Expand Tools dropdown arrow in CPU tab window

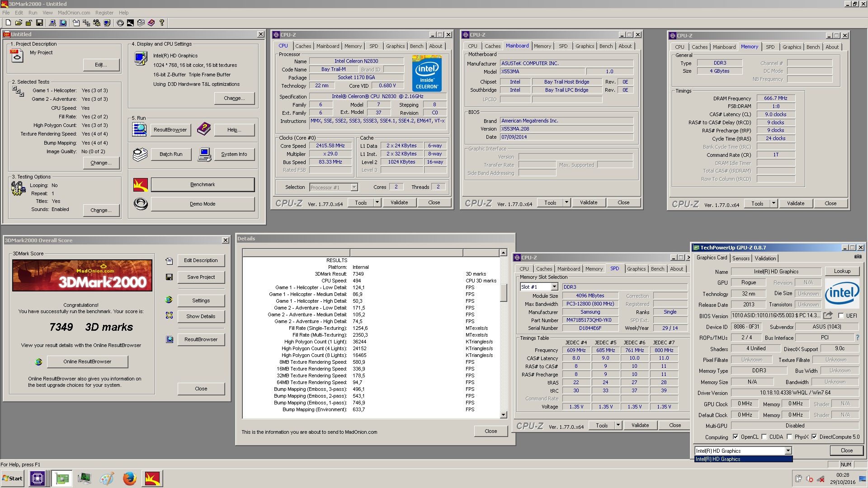(377, 202)
